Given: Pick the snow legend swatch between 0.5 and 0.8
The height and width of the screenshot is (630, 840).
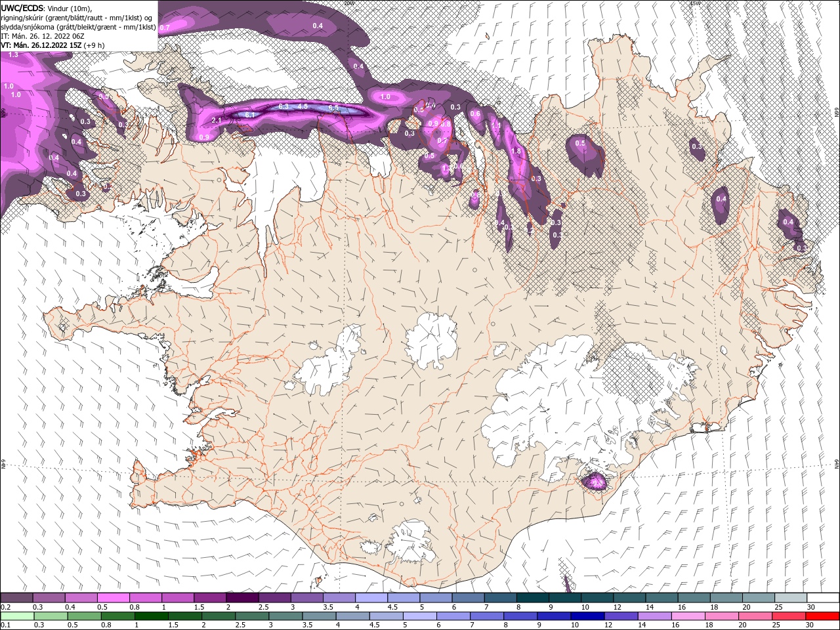Looking at the screenshot, I should tap(114, 597).
